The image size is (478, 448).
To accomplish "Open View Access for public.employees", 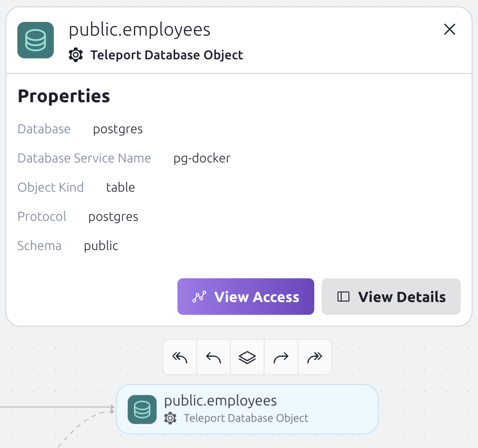I will [246, 297].
